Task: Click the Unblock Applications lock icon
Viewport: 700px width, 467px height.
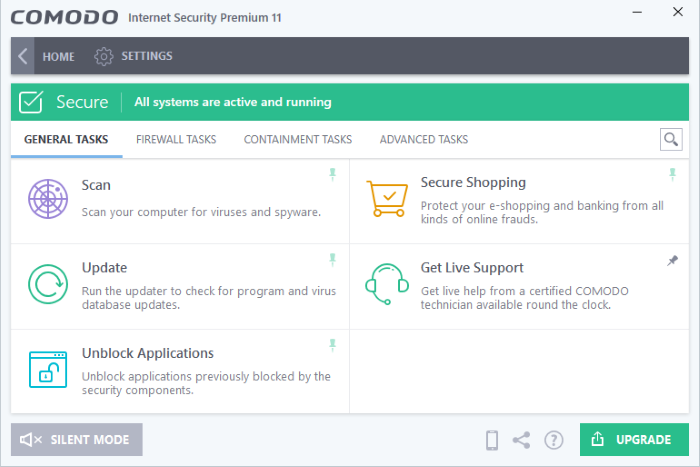Action: [48, 370]
